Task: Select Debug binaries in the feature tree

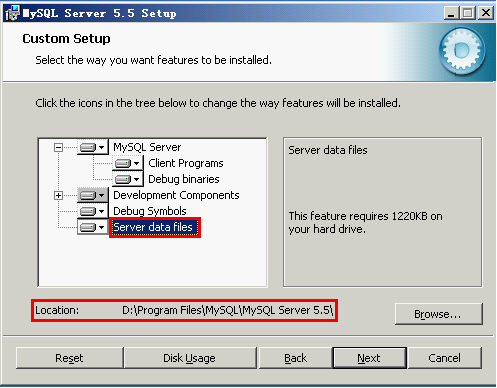Action: (x=184, y=179)
